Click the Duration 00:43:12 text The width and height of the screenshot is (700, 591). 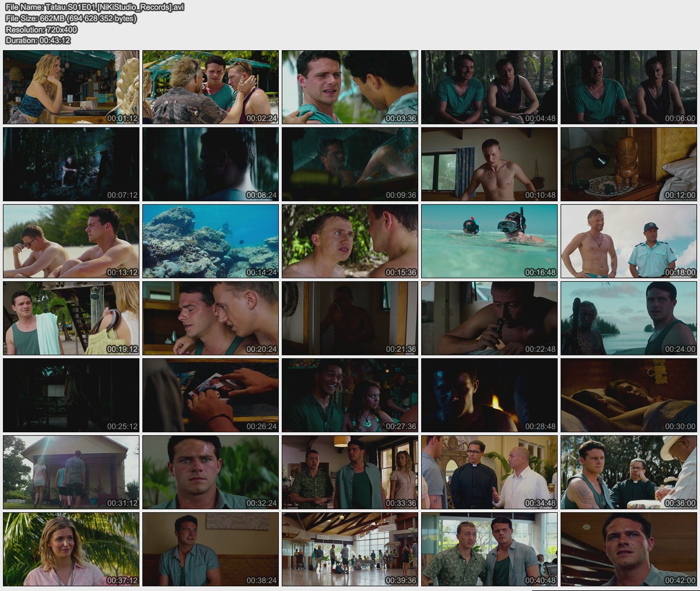(38, 41)
